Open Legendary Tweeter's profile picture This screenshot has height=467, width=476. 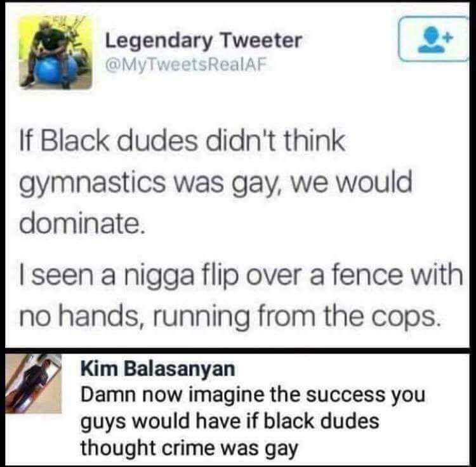click(x=56, y=52)
